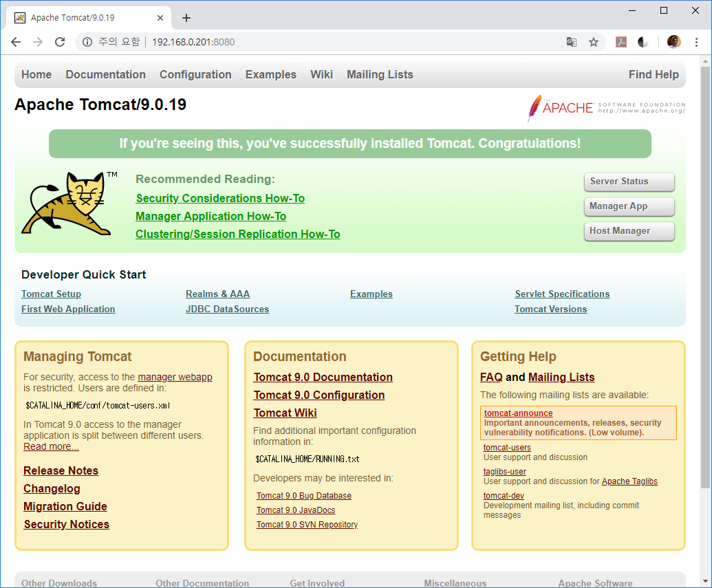Open tomcat-dev mailing list link
712x588 pixels.
(504, 496)
